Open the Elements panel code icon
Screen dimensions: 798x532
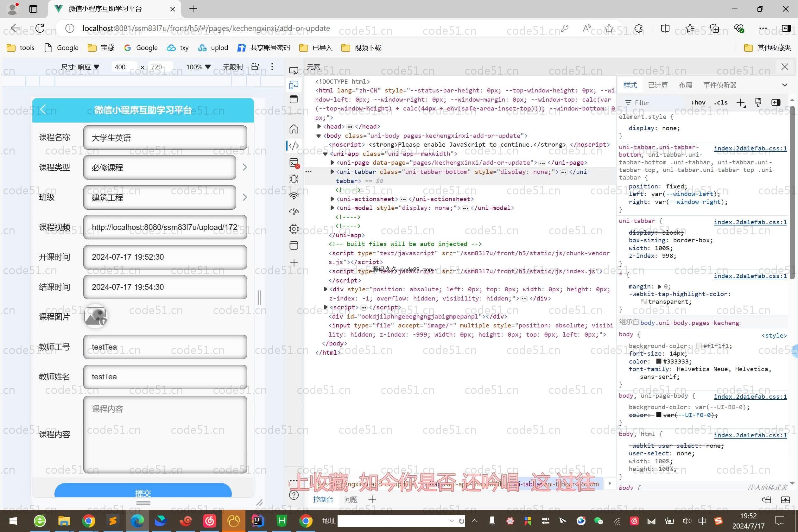[294, 146]
